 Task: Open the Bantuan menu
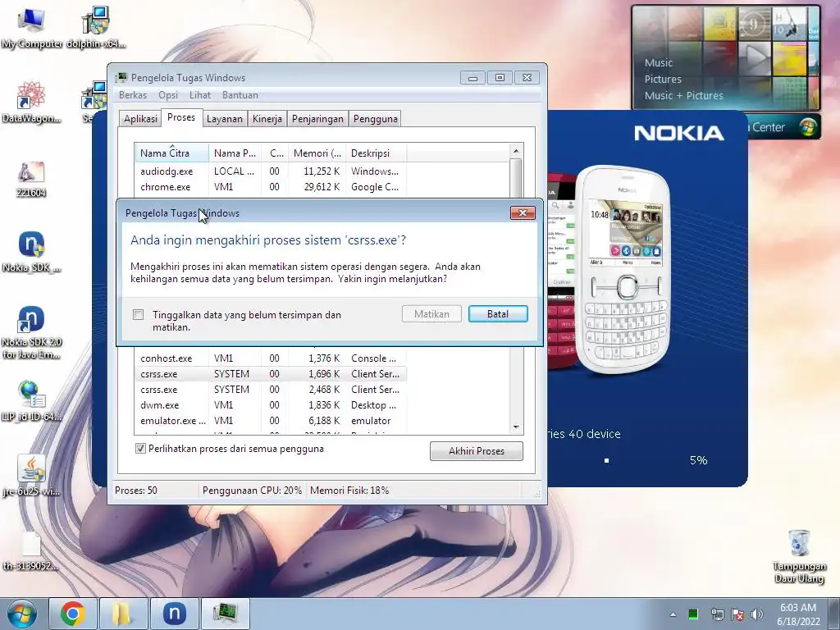click(240, 95)
